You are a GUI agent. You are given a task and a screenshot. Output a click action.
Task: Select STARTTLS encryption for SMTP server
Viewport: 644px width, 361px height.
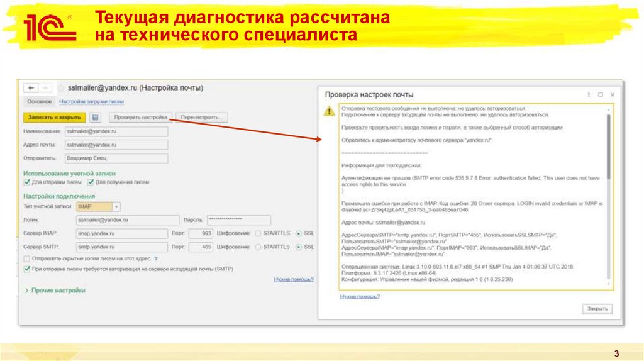coord(258,247)
